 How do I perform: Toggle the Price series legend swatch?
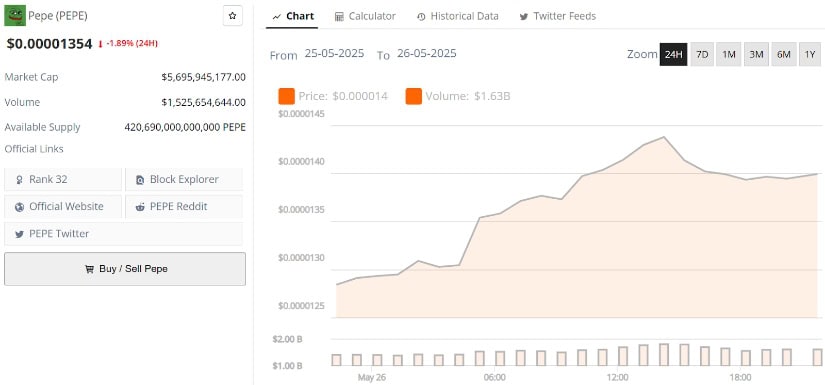(287, 96)
